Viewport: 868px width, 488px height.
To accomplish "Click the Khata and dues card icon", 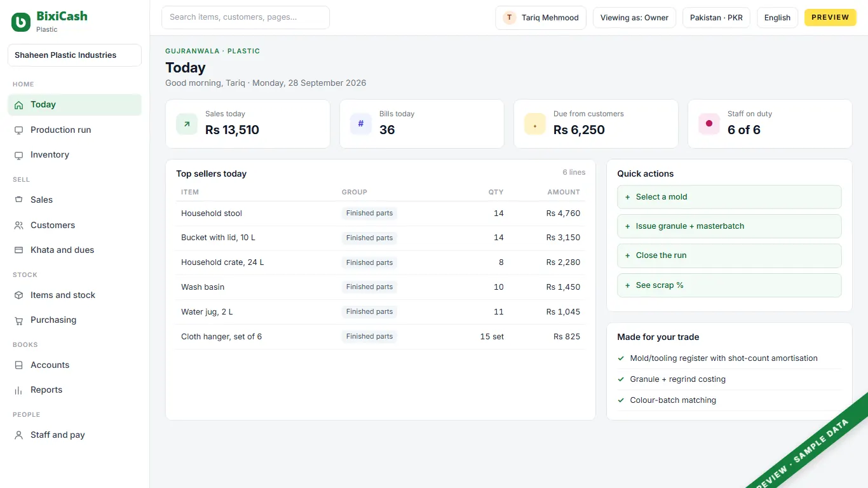I will pos(18,250).
